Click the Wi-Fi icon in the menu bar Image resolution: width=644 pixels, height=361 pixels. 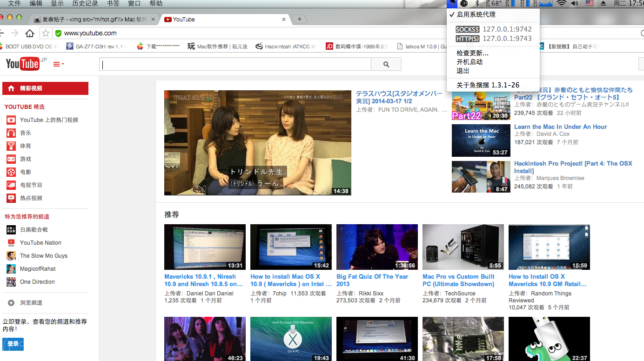562,4
